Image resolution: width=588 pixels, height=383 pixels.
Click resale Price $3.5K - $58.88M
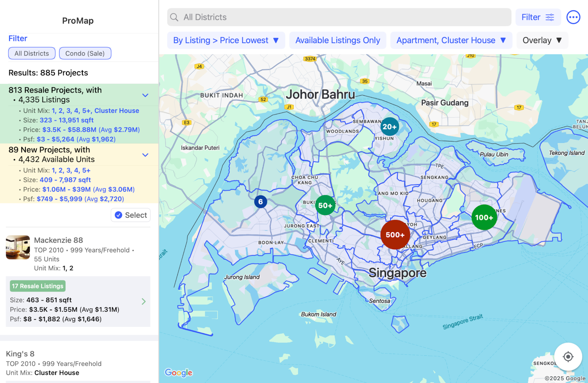pyautogui.click(x=91, y=130)
